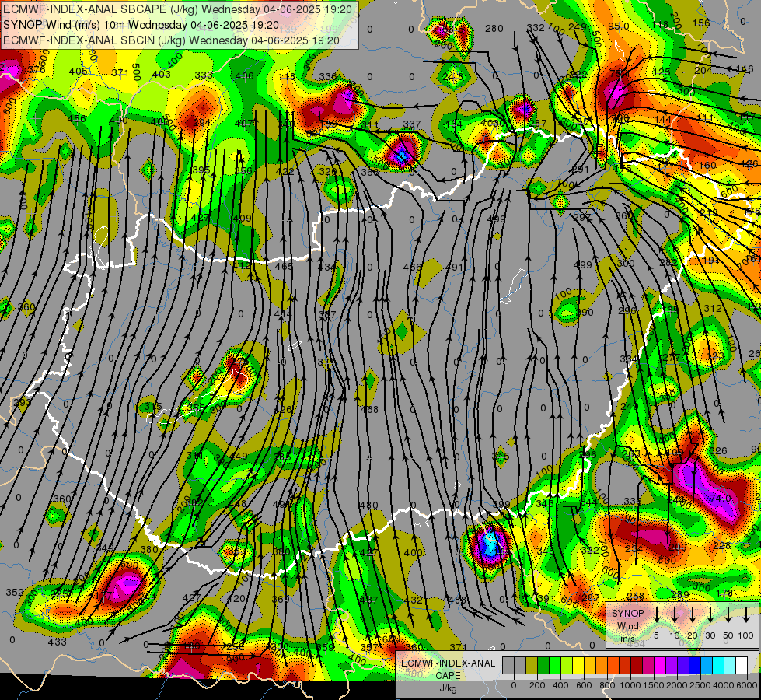Pick the bright green CAPE legend swatch

[x=555, y=665]
